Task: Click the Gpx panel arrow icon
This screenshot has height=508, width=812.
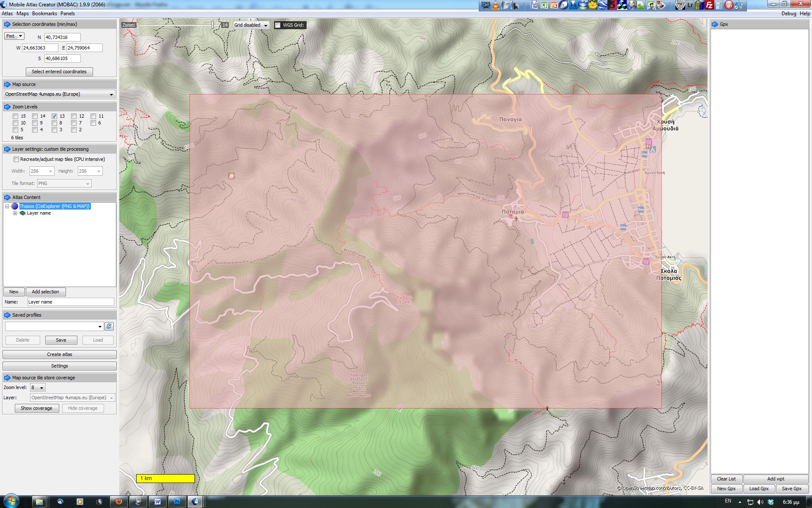Action: point(715,25)
